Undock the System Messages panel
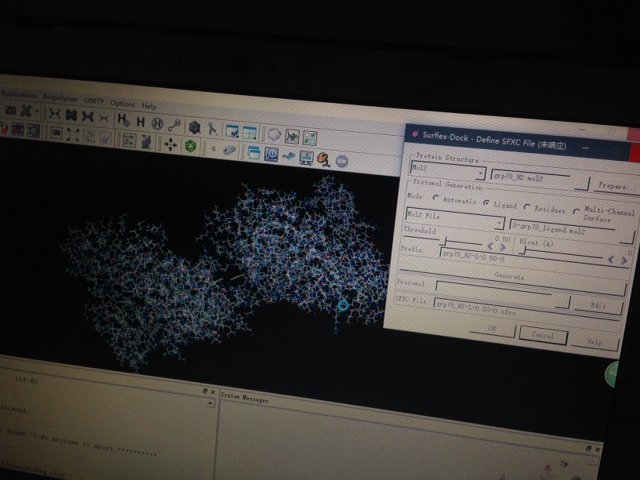The height and width of the screenshot is (480, 640). (589, 448)
